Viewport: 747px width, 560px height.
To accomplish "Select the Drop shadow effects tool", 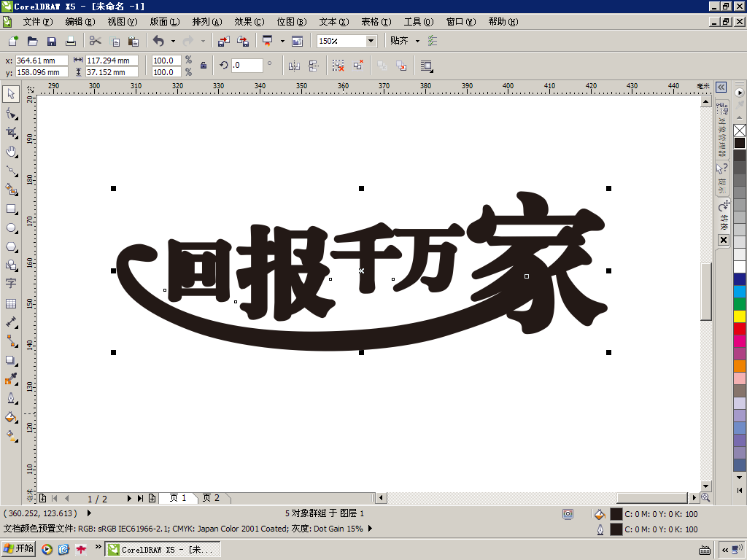I will pos(11,360).
